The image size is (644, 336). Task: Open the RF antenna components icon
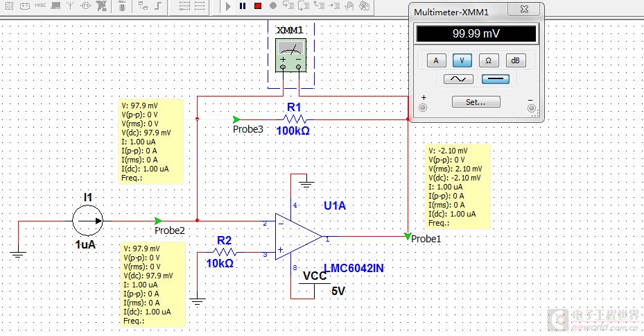click(71, 6)
